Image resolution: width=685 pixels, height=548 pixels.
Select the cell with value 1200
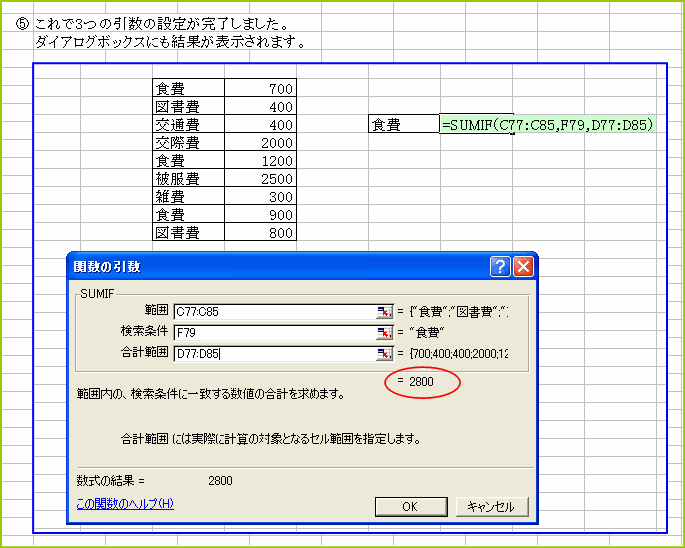coord(260,160)
